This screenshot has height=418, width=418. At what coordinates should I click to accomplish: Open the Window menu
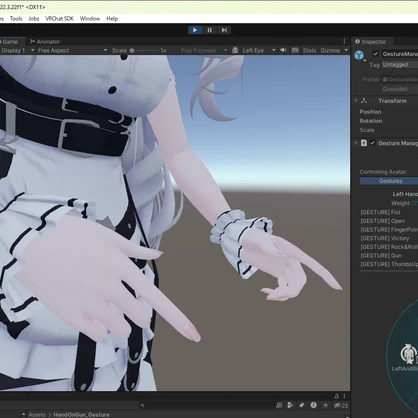(x=90, y=19)
